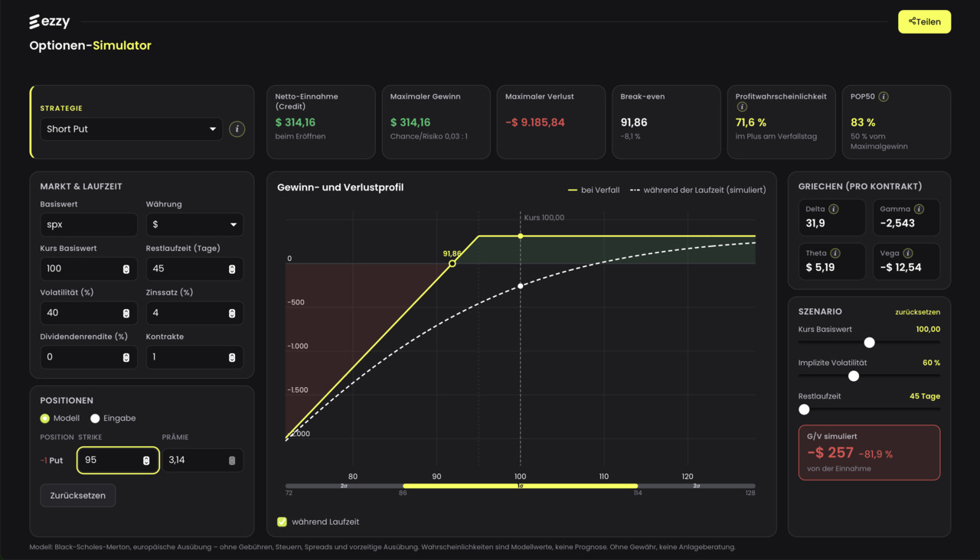Click the zurücksetzen link in Szenario
980x560 pixels.
(918, 312)
